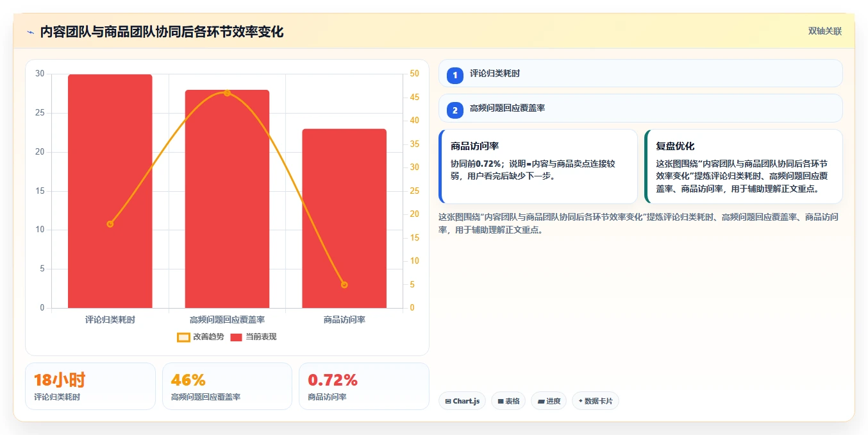This screenshot has height=435, width=868.
Task: Click the 双轴关联 label in the header
Action: click(x=824, y=31)
